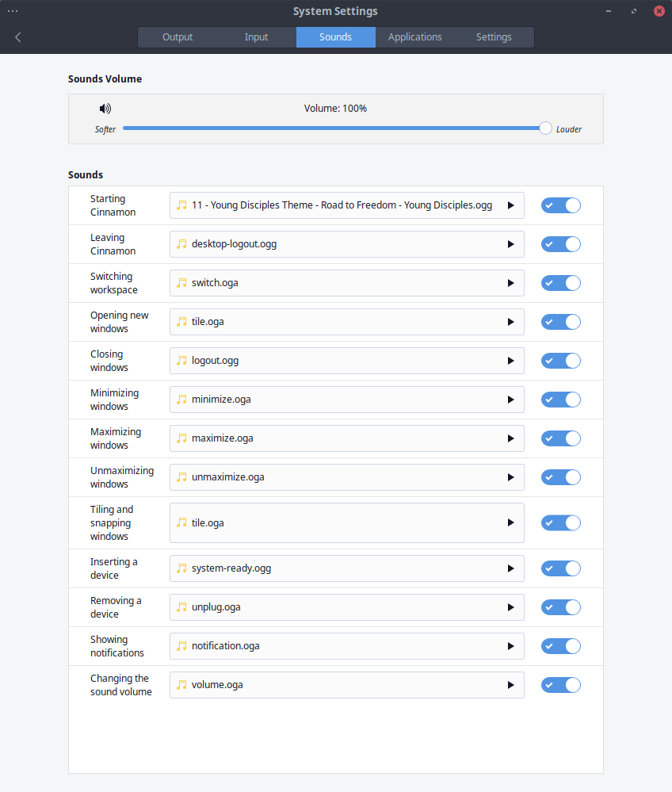672x792 pixels.
Task: Toggle the Showing notifications sound switch
Action: click(x=560, y=646)
